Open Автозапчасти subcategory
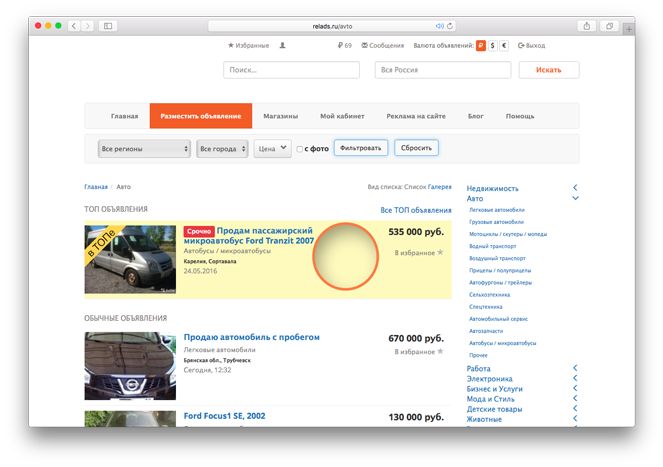663x467 pixels. (486, 331)
